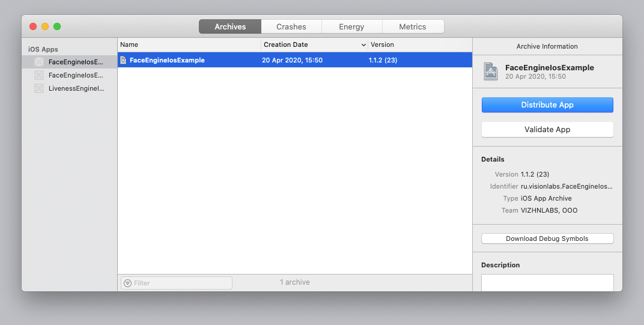Open the Crashes tab
This screenshot has height=325, width=644.
pyautogui.click(x=291, y=26)
